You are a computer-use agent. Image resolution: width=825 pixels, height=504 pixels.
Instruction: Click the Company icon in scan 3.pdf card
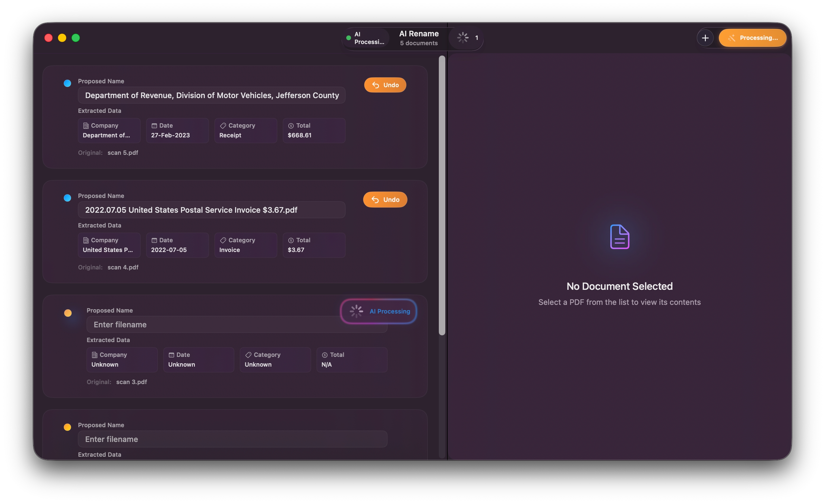[94, 355]
